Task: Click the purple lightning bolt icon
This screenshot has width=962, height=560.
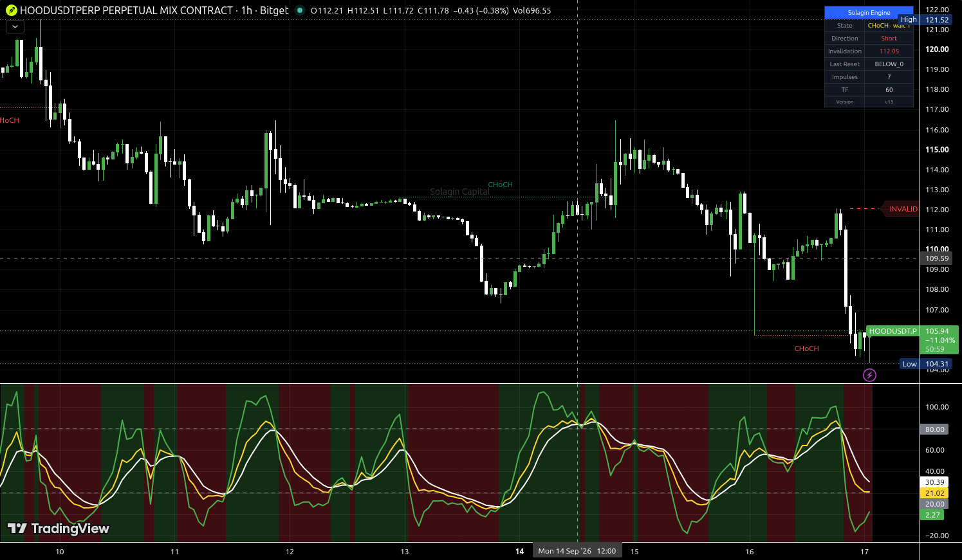Action: tap(869, 375)
